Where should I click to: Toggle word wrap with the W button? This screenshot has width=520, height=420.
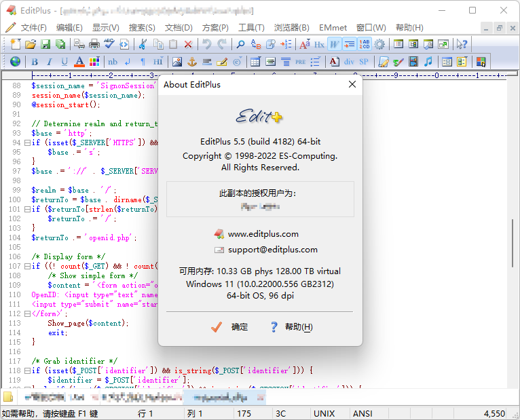[x=334, y=44]
